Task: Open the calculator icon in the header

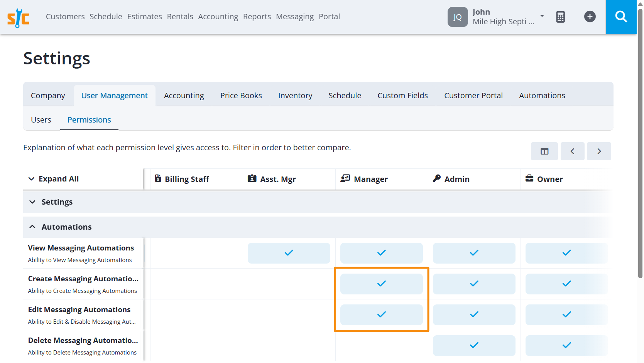Action: pos(560,17)
